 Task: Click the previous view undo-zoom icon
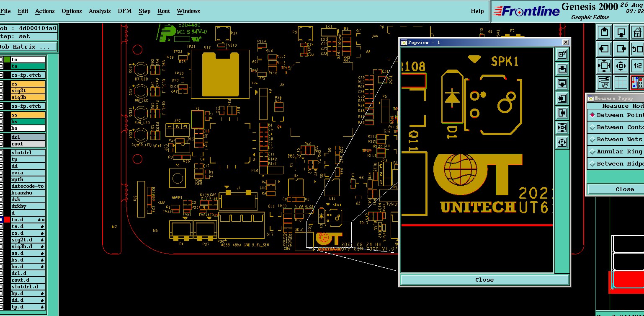click(x=638, y=49)
